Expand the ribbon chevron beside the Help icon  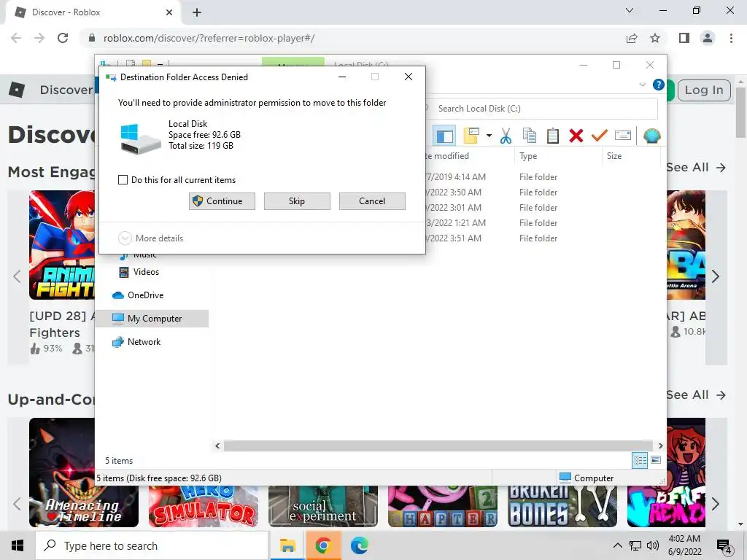pos(642,85)
